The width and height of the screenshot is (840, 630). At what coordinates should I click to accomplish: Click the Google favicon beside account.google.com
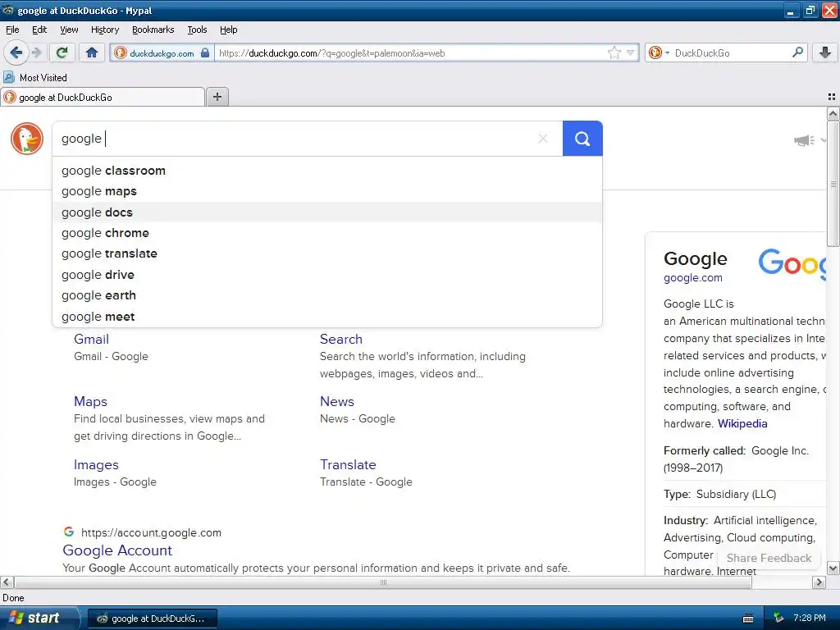(x=69, y=532)
